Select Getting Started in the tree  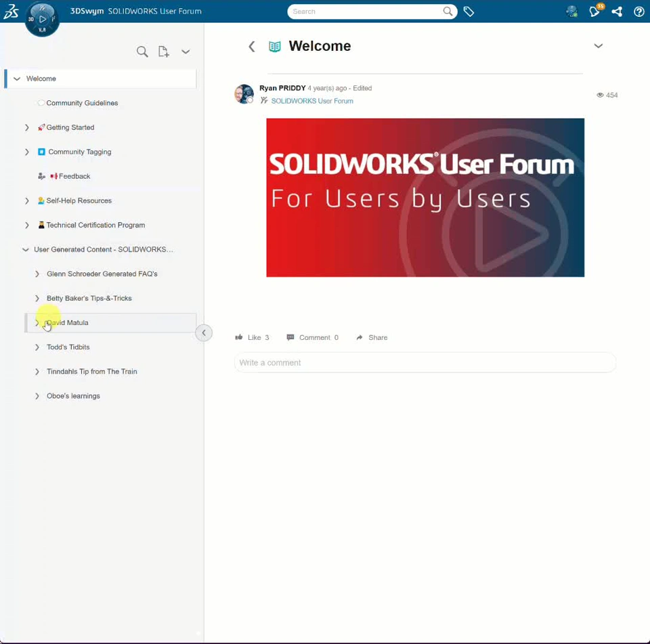click(x=70, y=127)
